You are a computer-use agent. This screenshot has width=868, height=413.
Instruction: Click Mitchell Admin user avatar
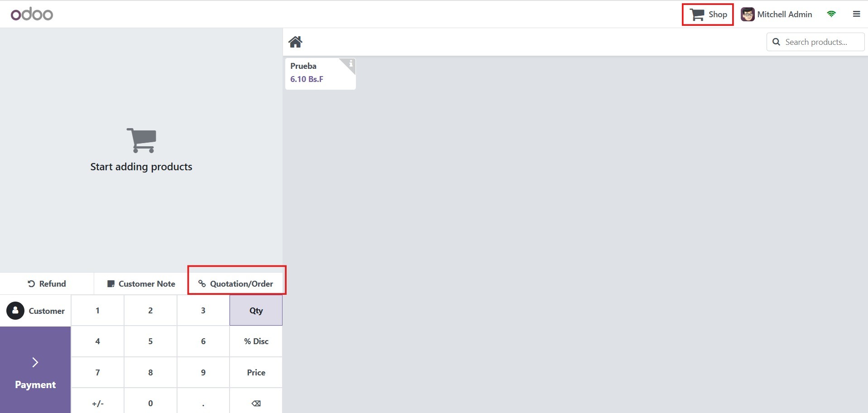[x=748, y=14]
